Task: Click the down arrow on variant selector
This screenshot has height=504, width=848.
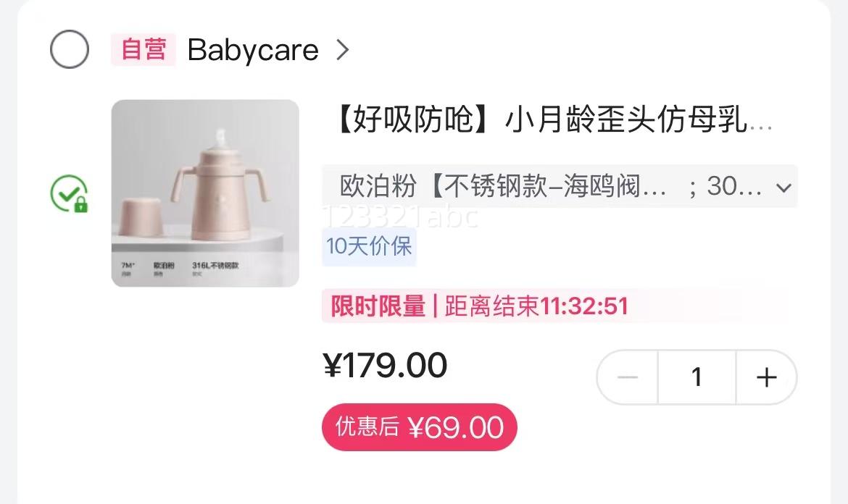Action: tap(783, 188)
